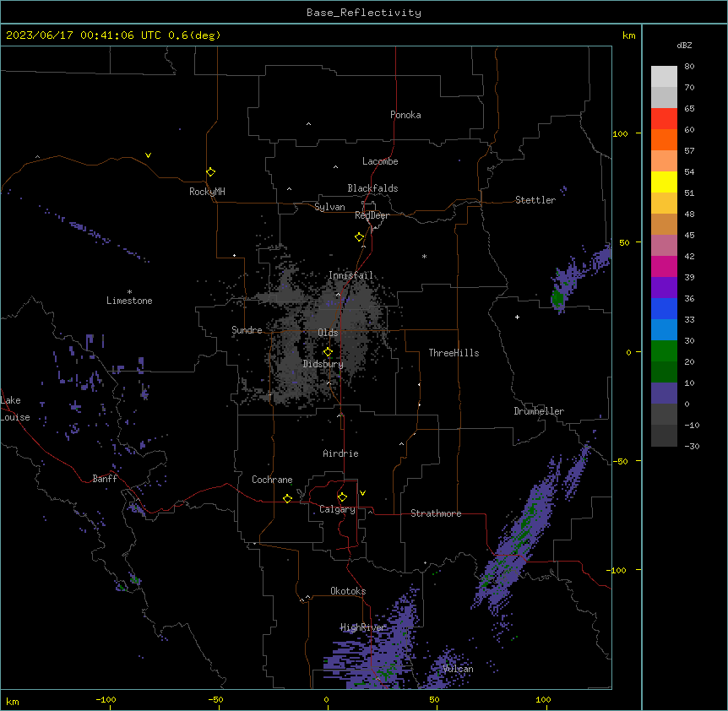Click the HighRiver label
This screenshot has height=711, width=728.
(x=363, y=627)
